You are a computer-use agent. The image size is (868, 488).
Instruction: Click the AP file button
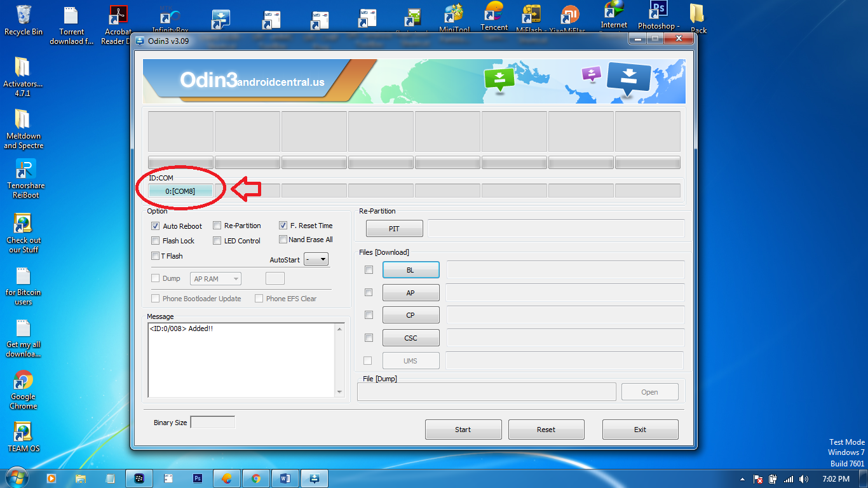pyautogui.click(x=410, y=293)
